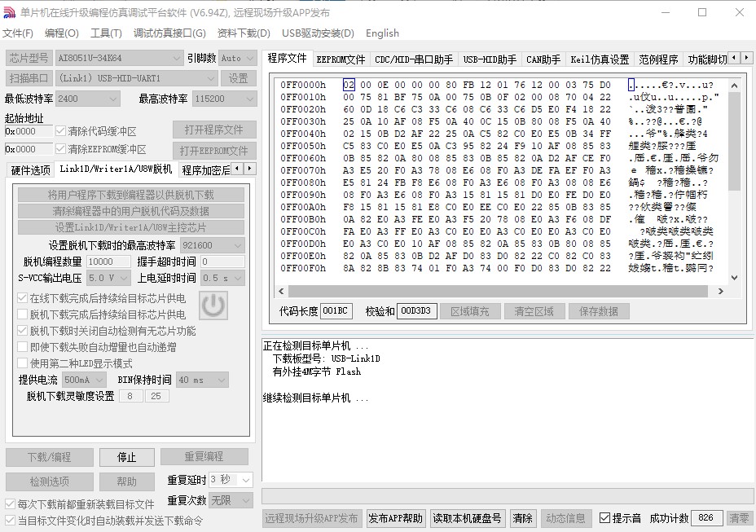Image resolution: width=756 pixels, height=532 pixels.
Task: Open the 工具(T) menu
Action: [x=106, y=33]
